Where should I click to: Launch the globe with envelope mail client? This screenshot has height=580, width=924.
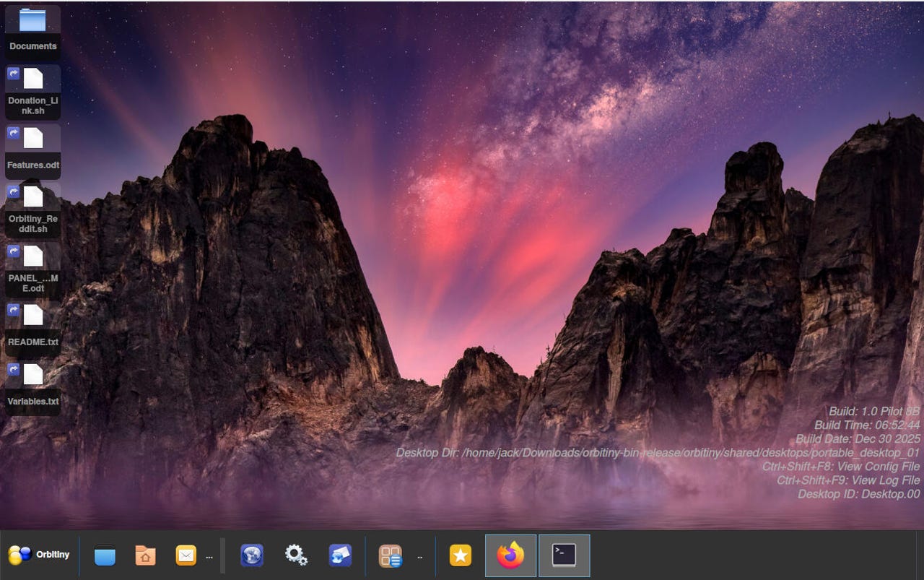click(340, 555)
